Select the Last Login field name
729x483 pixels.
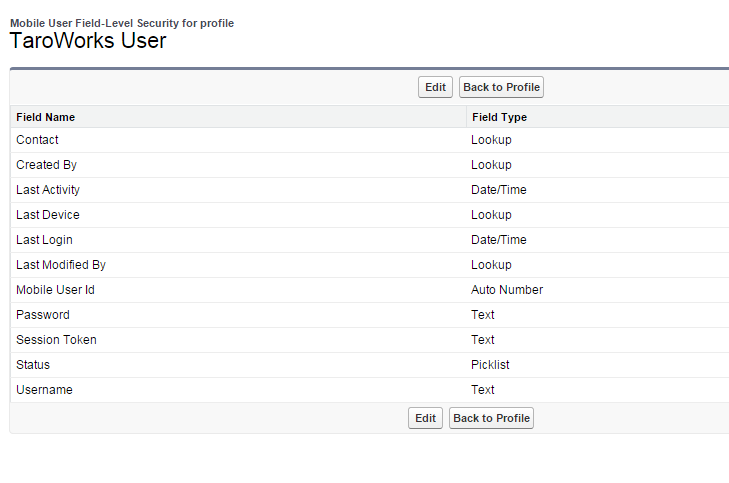pyautogui.click(x=44, y=240)
